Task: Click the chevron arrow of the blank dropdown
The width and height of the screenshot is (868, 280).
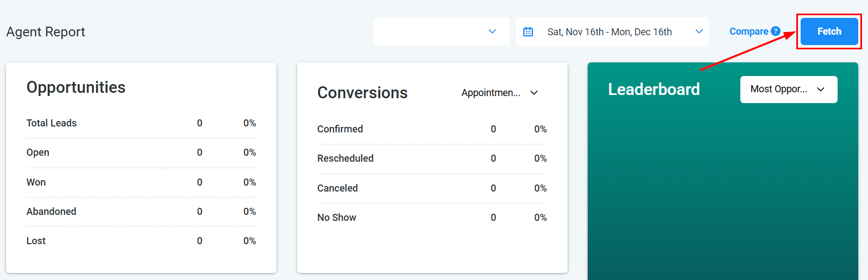Action: coord(492,31)
